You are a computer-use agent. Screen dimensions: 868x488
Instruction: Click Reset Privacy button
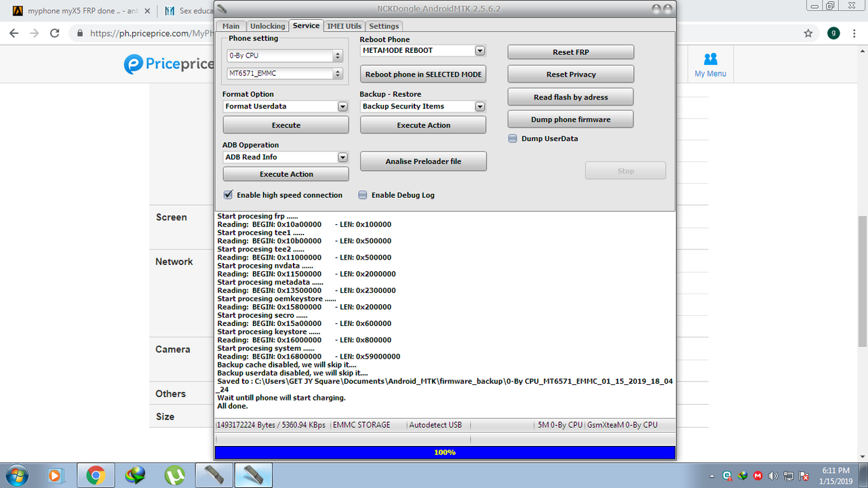click(571, 74)
